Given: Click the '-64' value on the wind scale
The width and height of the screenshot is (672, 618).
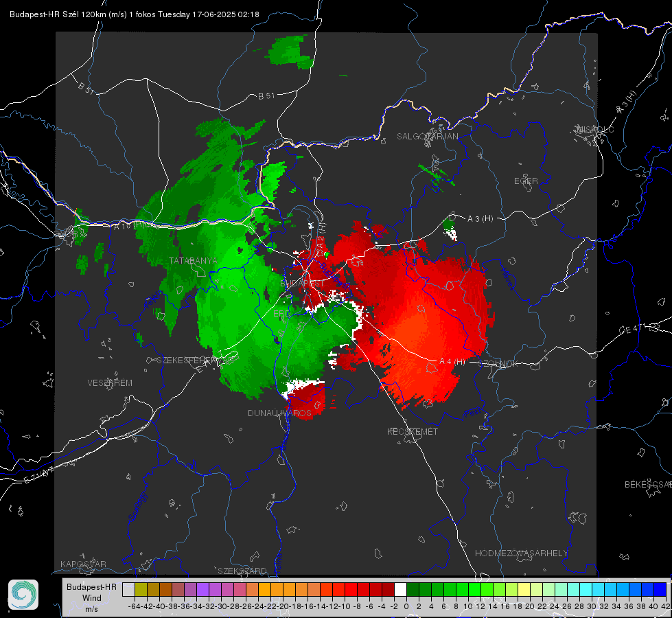Looking at the screenshot, I should [x=135, y=606].
